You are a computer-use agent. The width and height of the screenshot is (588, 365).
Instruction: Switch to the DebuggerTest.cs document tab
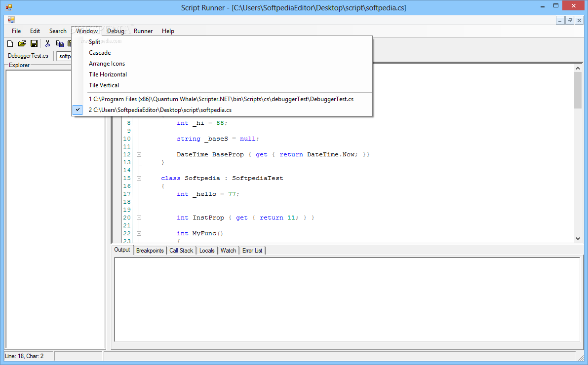(x=28, y=56)
